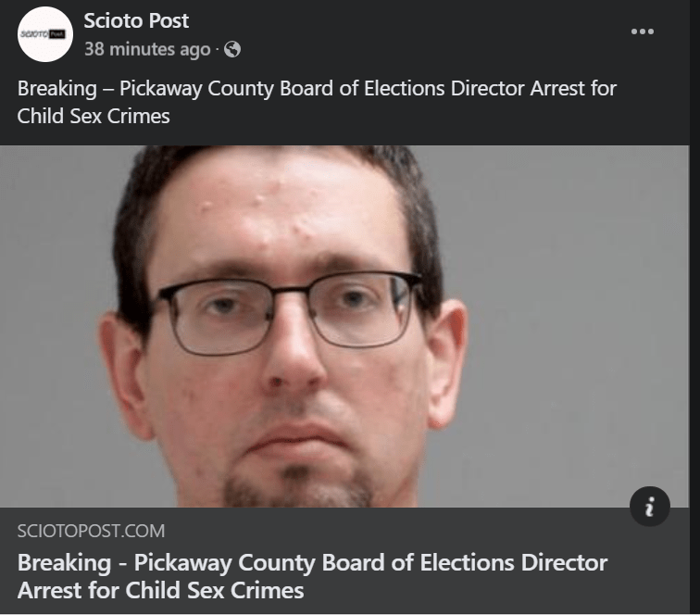Select the post caption text above the image
The image size is (700, 615).
[317, 102]
